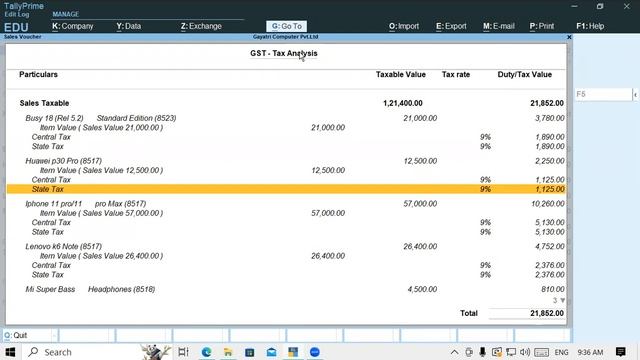
Task: Click Central Tax 2,376.00 value
Action: pos(550,265)
